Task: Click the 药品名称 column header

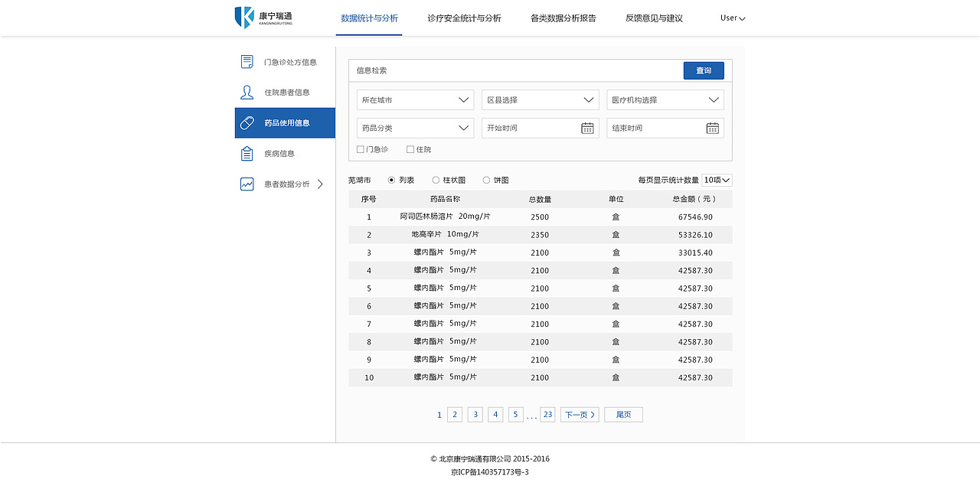Action: [x=445, y=199]
